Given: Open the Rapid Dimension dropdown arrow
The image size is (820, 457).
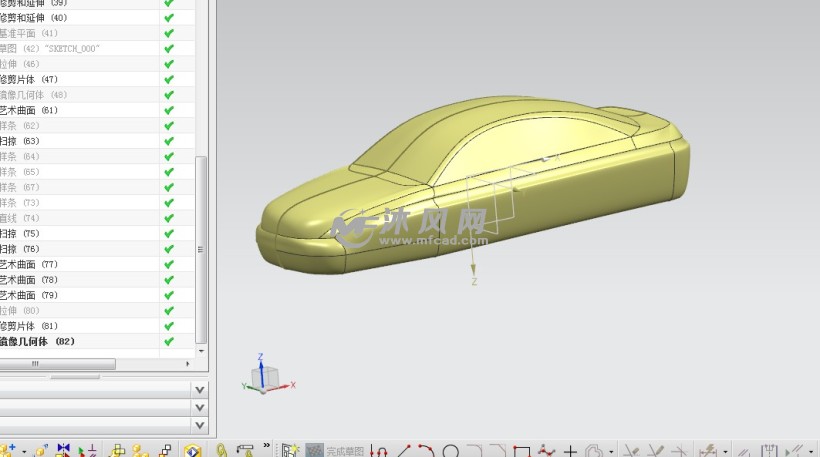Looking at the screenshot, I should [725, 452].
